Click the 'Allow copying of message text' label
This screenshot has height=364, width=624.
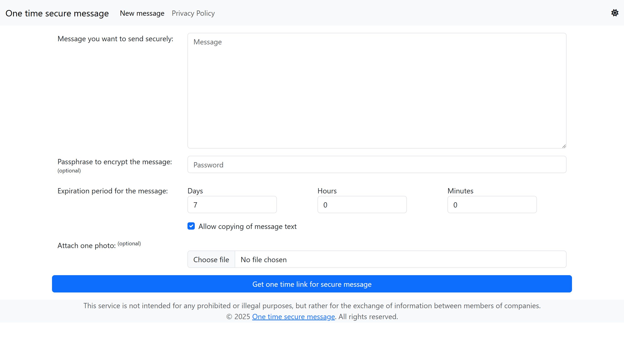(247, 226)
